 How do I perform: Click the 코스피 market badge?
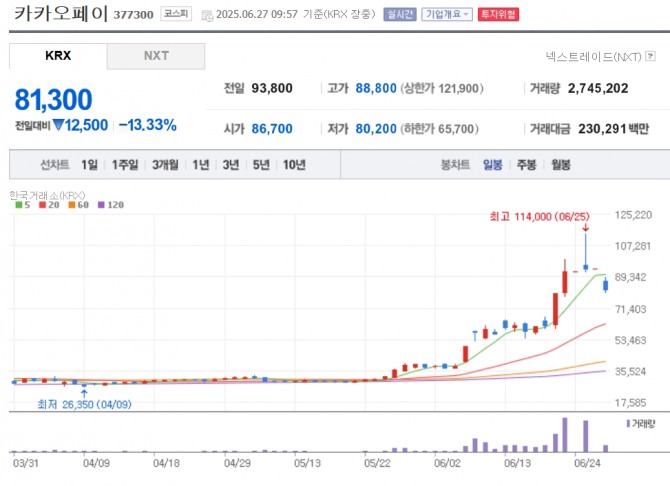pos(176,15)
